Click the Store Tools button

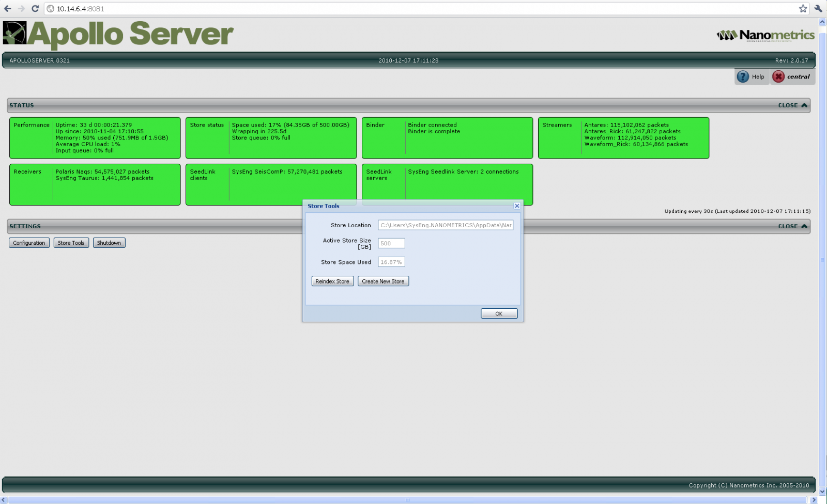pyautogui.click(x=71, y=243)
